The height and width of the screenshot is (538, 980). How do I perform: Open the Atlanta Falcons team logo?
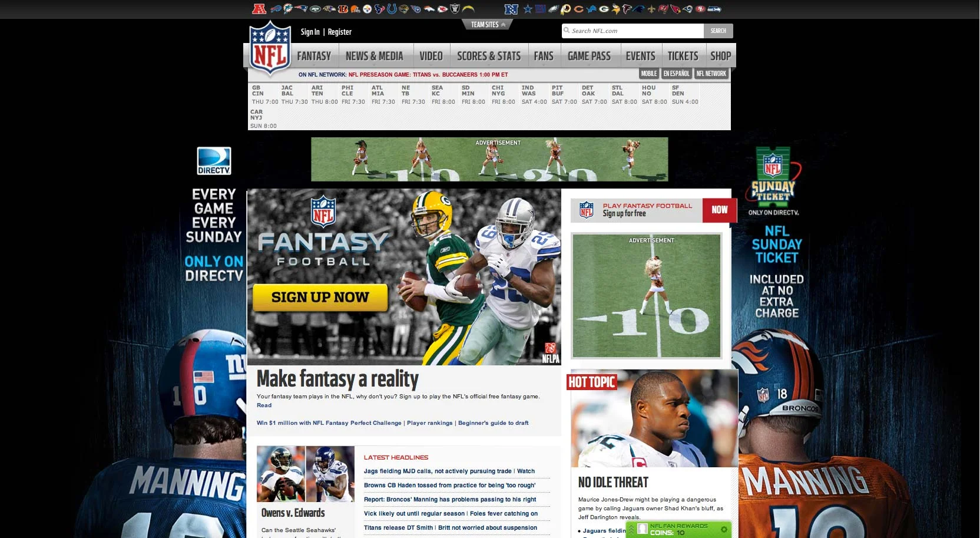tap(626, 9)
